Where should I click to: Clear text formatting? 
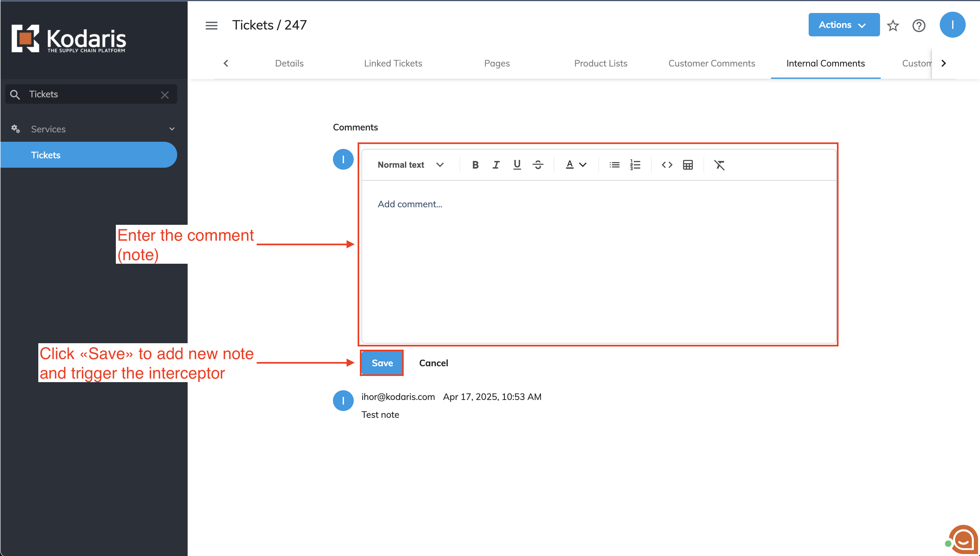pyautogui.click(x=719, y=165)
